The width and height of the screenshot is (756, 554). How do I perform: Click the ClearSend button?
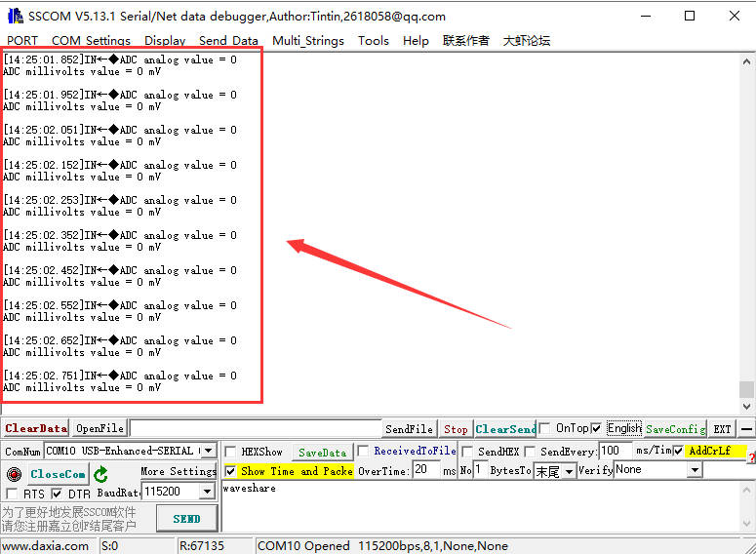505,428
